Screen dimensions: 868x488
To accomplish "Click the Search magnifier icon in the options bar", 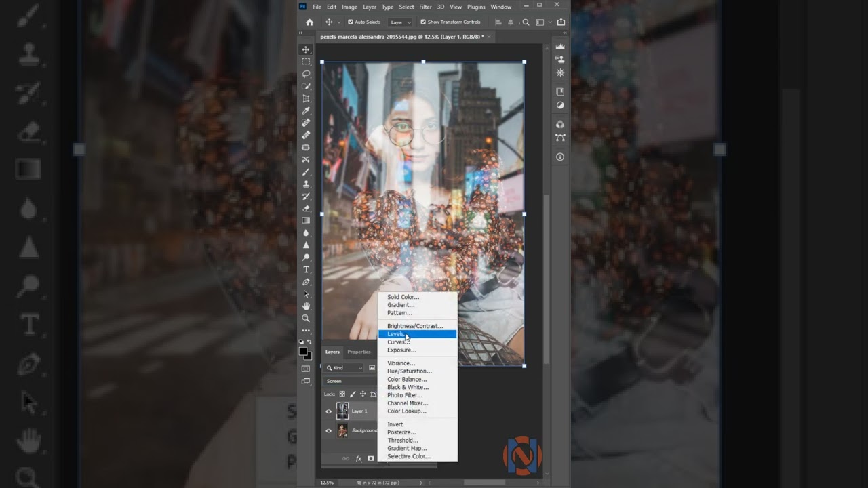I will (526, 22).
